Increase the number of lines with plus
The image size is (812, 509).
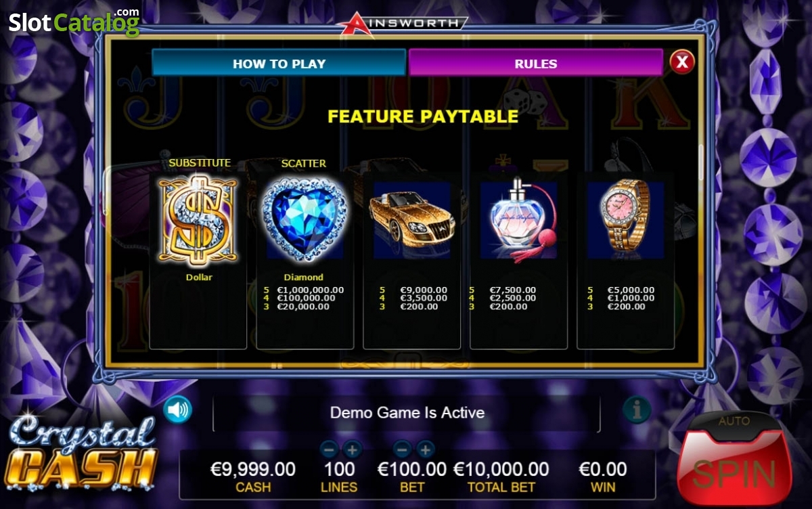(352, 449)
